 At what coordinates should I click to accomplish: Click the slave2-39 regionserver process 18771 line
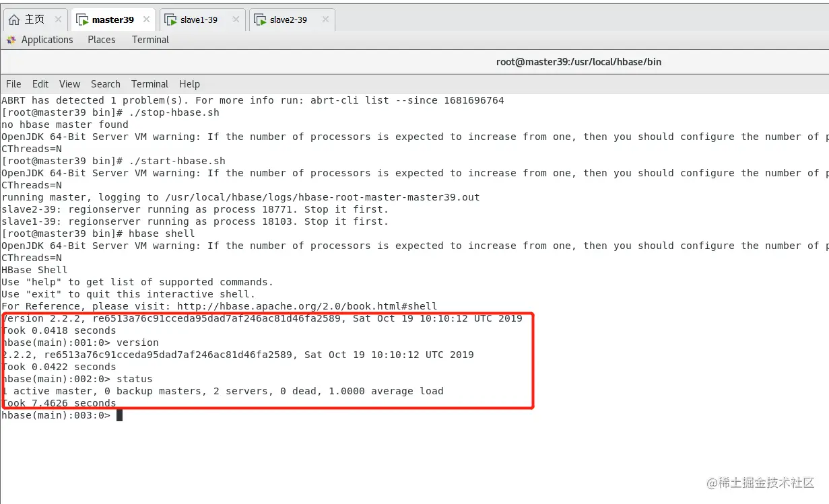click(x=195, y=209)
